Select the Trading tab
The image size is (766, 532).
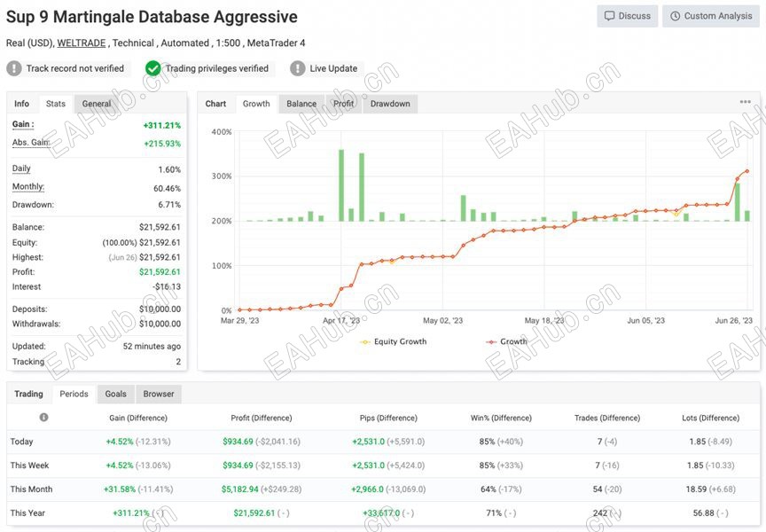[29, 394]
